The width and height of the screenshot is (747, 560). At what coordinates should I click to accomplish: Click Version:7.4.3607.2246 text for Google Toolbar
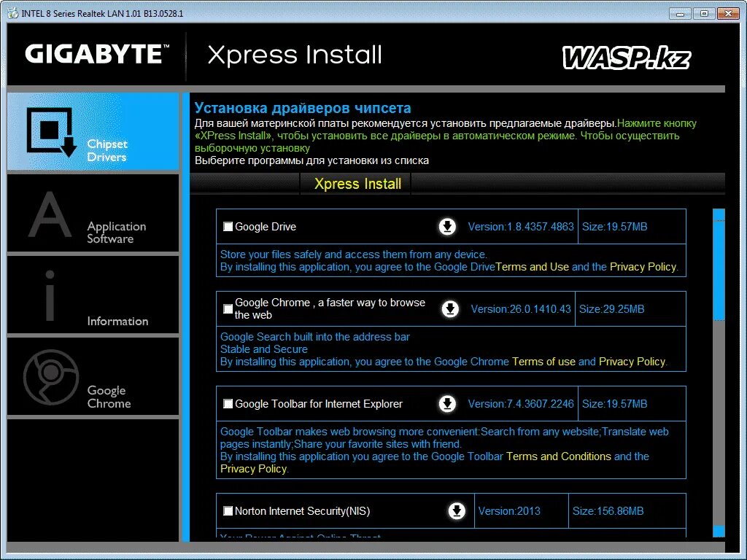[x=521, y=404]
